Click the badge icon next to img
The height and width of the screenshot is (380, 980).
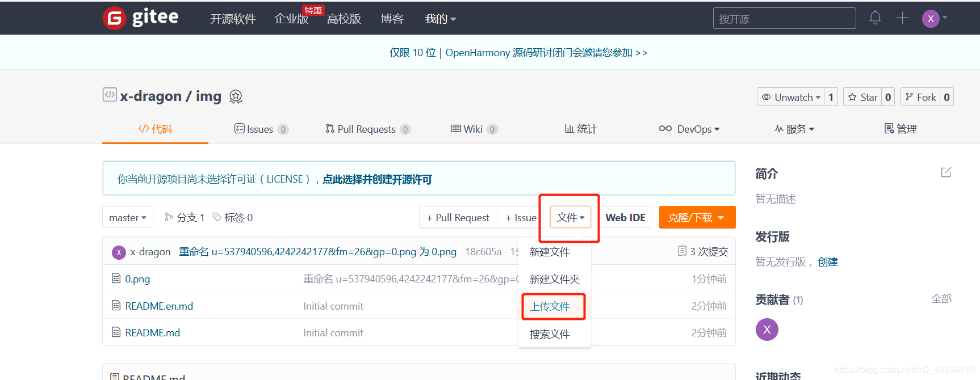[236, 97]
